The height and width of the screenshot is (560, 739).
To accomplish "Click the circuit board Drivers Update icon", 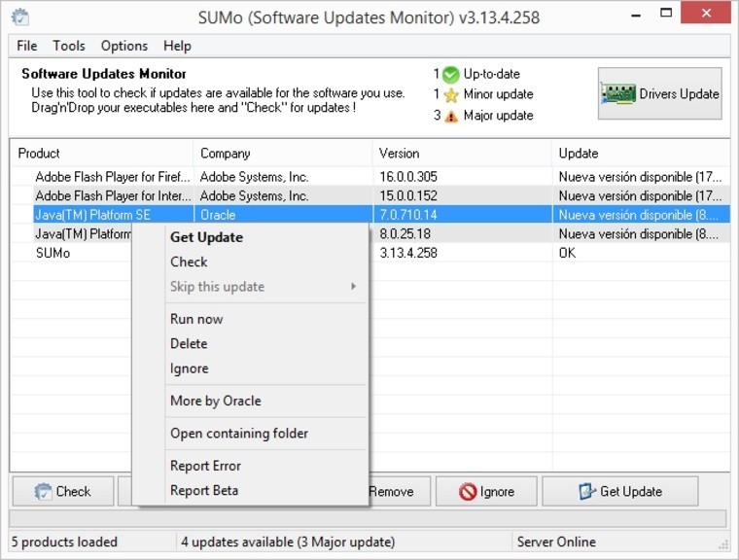I will (x=618, y=93).
